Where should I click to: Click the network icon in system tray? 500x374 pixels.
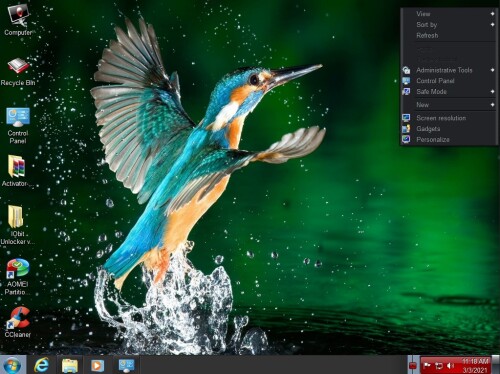pyautogui.click(x=439, y=366)
